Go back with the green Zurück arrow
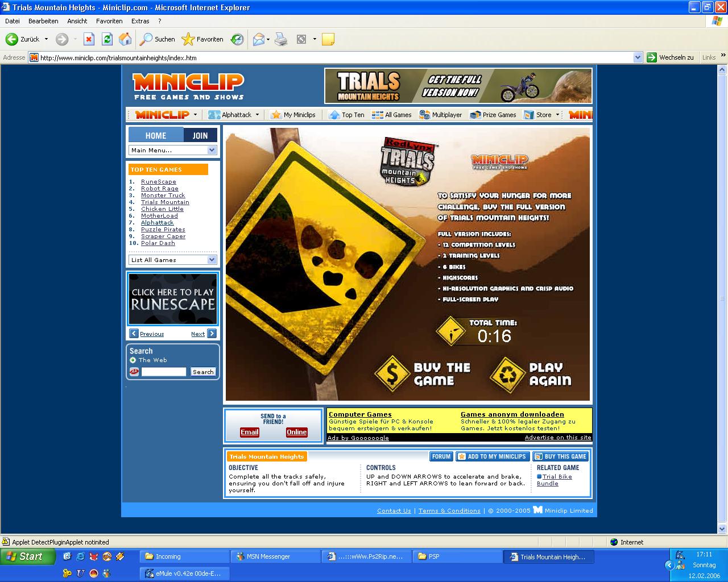 pos(23,39)
